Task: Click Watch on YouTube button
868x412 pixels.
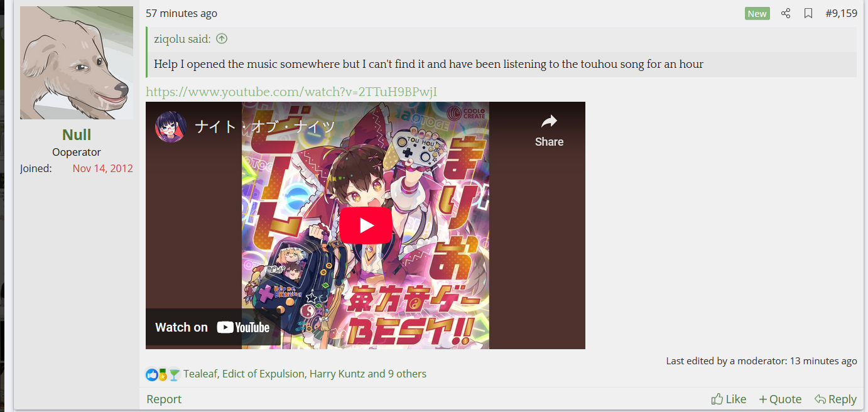Action: tap(212, 327)
